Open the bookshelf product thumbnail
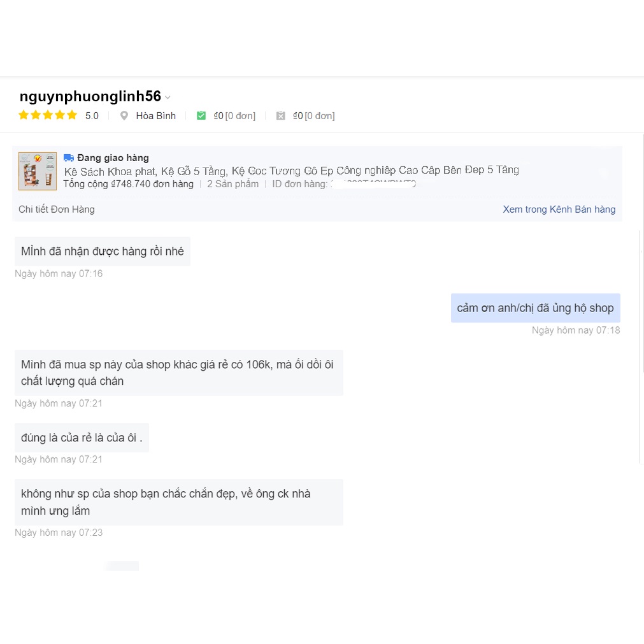Image resolution: width=644 pixels, height=644 pixels. coord(38,171)
